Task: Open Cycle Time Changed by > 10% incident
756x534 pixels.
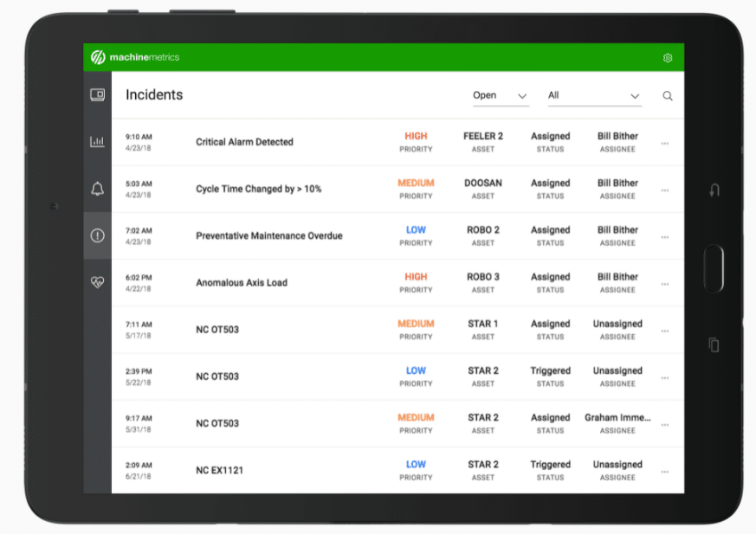Action: coord(258,189)
